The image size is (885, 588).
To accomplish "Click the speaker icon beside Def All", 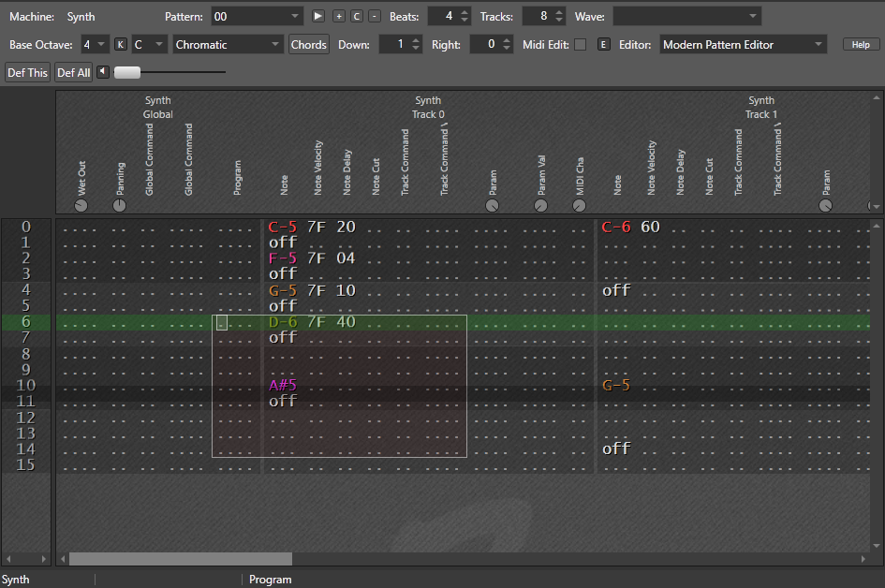I will (x=103, y=72).
